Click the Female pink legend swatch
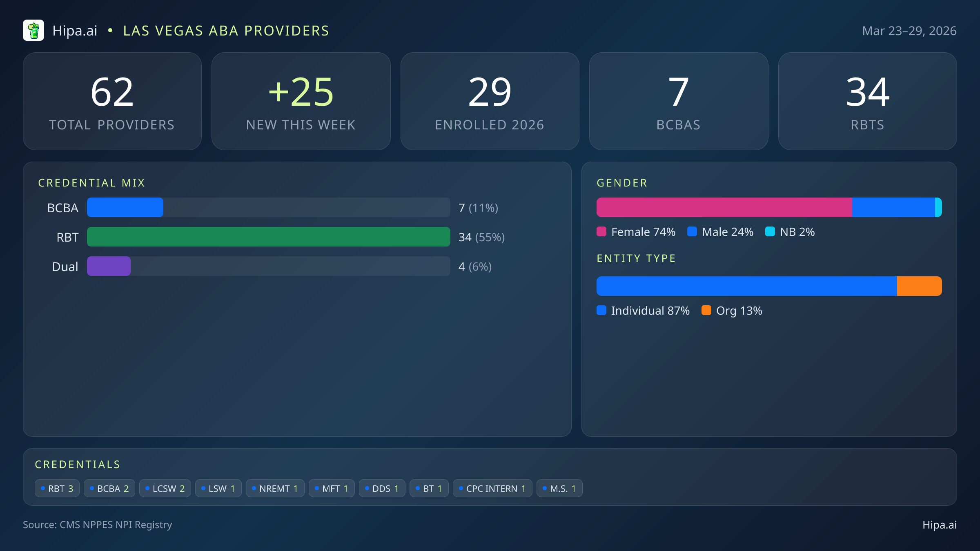The height and width of the screenshot is (551, 980). coord(601,232)
